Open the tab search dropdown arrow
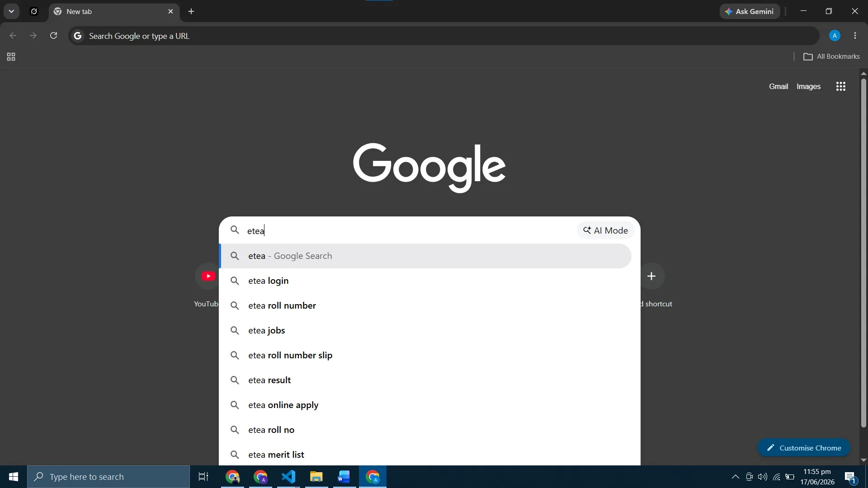The width and height of the screenshot is (868, 488). tap(11, 11)
